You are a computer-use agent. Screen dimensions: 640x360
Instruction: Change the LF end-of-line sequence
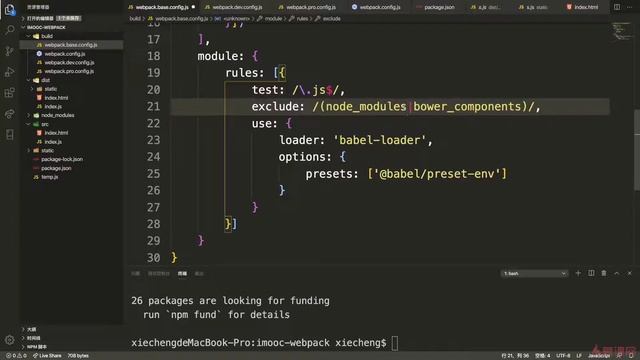click(579, 356)
